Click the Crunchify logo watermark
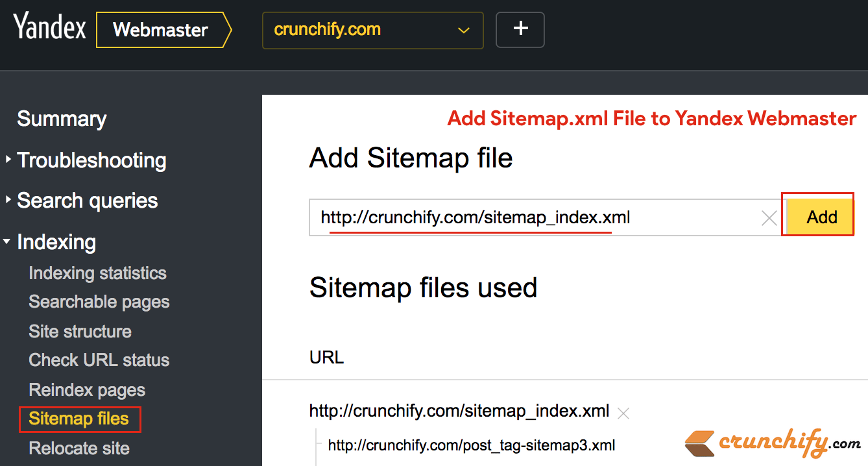 point(773,443)
